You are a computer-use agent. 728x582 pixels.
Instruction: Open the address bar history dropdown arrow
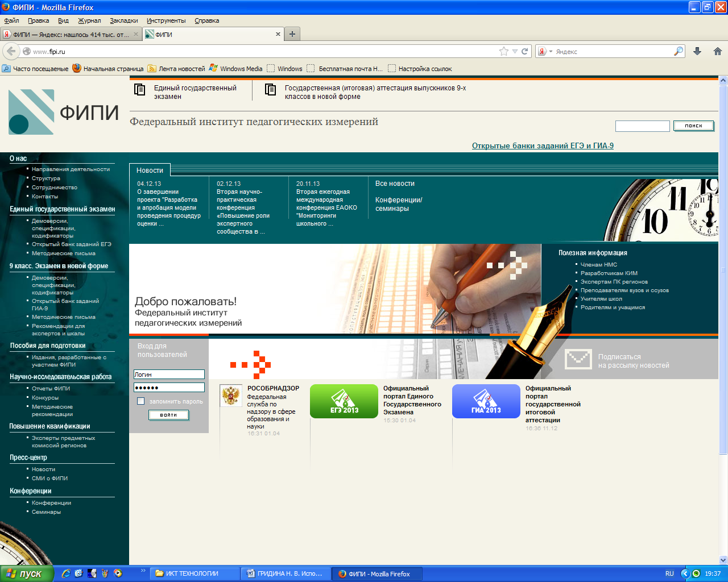[515, 51]
